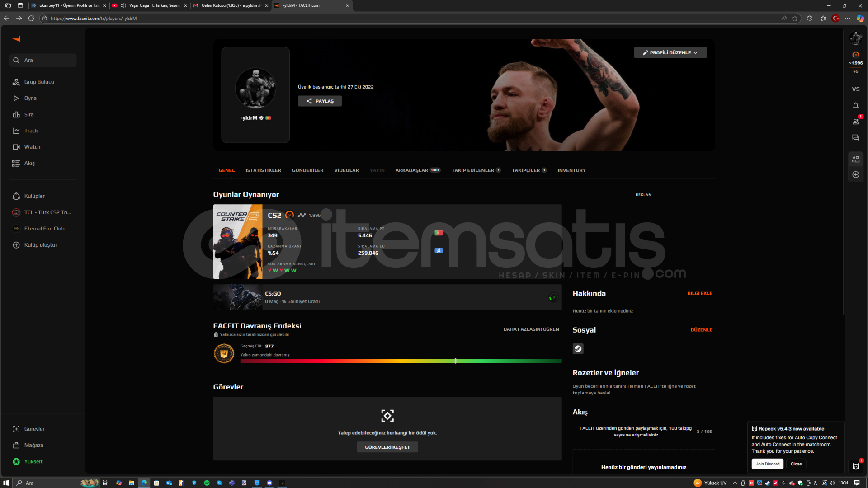Click Join Discord in Repeek popup

pos(768,464)
